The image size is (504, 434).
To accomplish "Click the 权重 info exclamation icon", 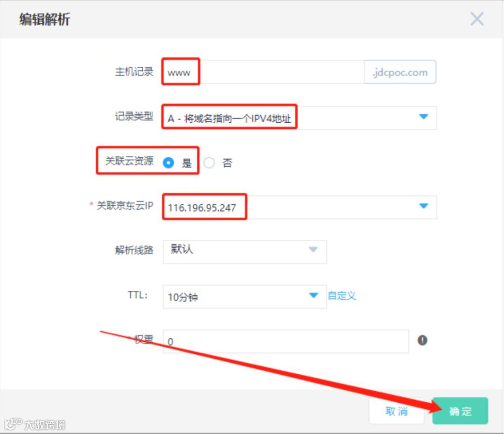I will (422, 340).
